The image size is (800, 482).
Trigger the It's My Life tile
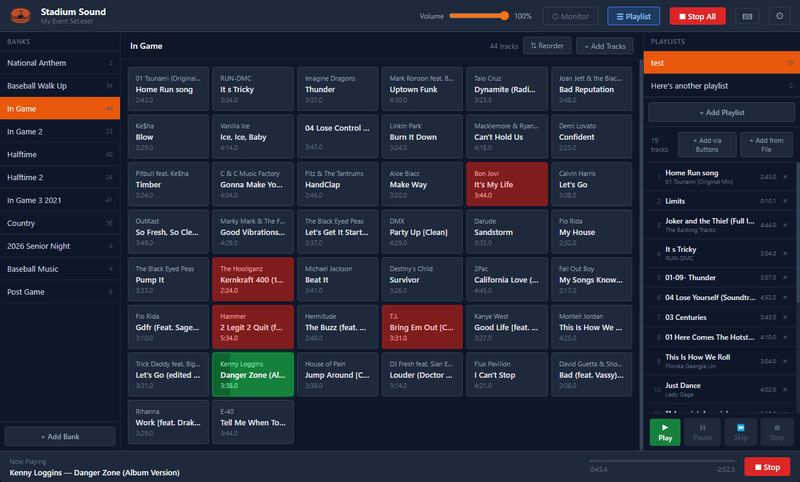tap(507, 184)
